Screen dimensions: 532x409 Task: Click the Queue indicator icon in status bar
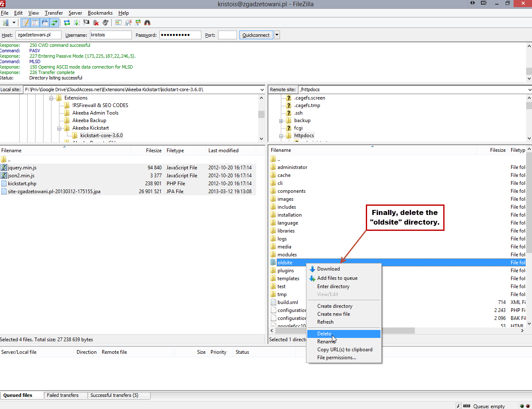coord(467,406)
